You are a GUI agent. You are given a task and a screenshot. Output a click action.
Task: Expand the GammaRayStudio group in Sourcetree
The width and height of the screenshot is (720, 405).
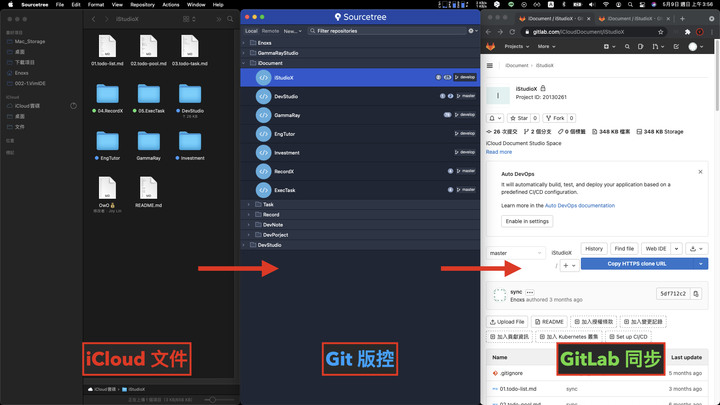pos(244,53)
